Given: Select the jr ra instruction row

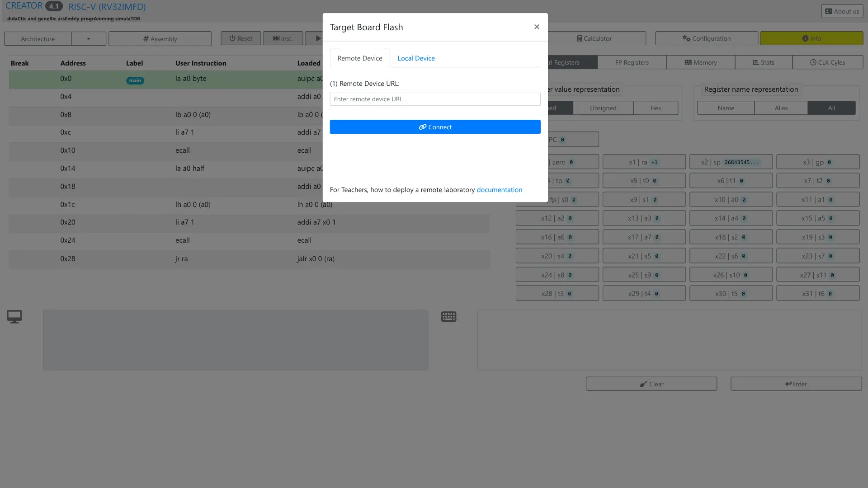Looking at the screenshot, I should click(x=249, y=259).
